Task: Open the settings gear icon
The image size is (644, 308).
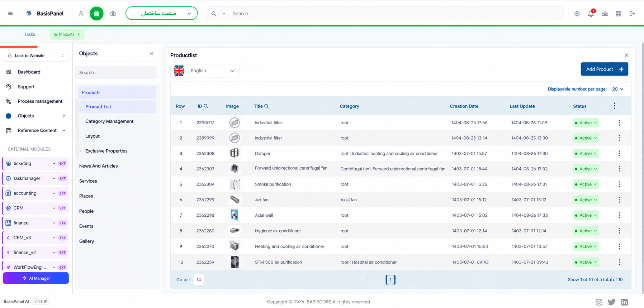Action: point(577,14)
